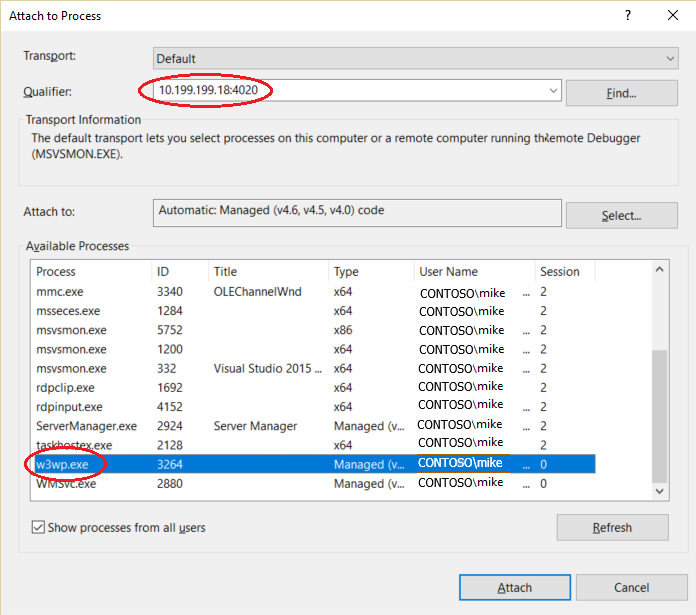Screen dimensions: 696x615
Task: Click ID 3264 cell
Action: (x=170, y=464)
